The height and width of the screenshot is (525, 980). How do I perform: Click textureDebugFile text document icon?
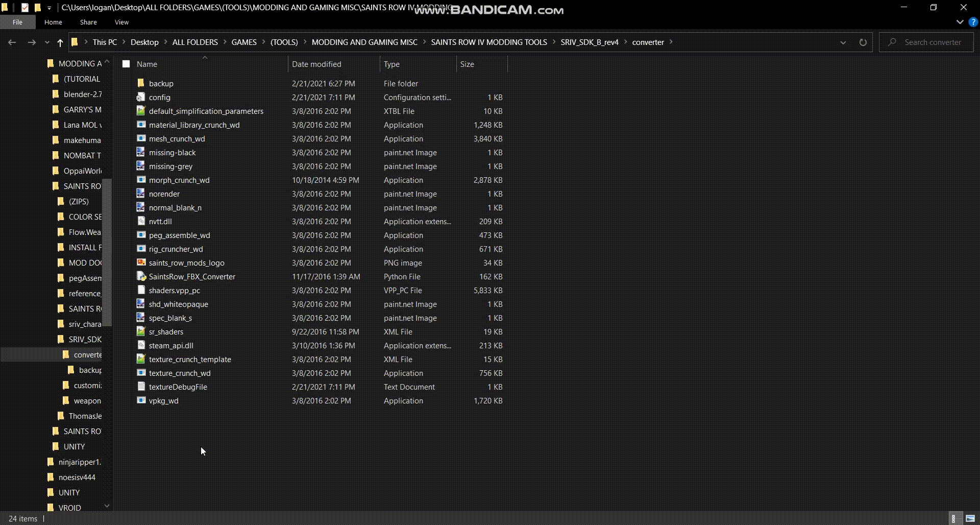pos(141,387)
